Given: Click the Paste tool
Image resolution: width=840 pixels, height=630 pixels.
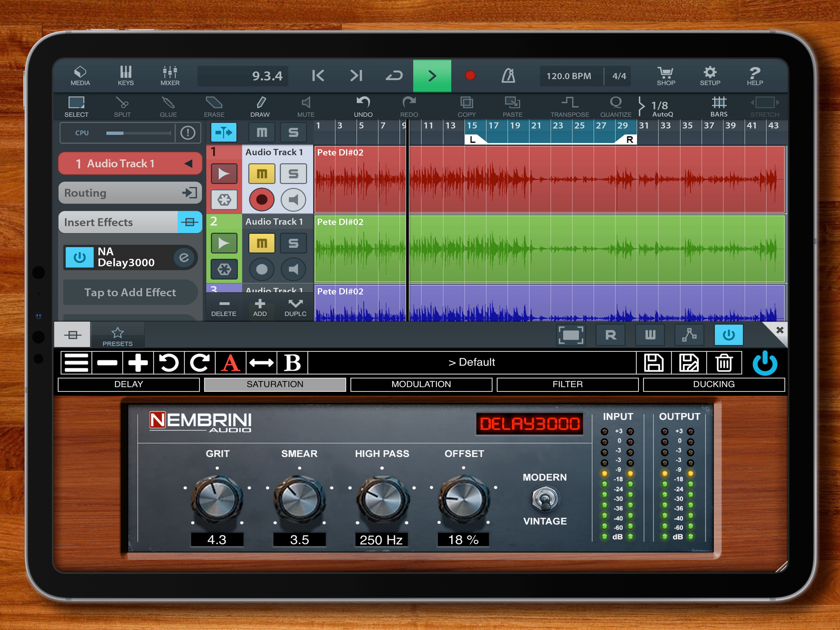Looking at the screenshot, I should tap(512, 107).
